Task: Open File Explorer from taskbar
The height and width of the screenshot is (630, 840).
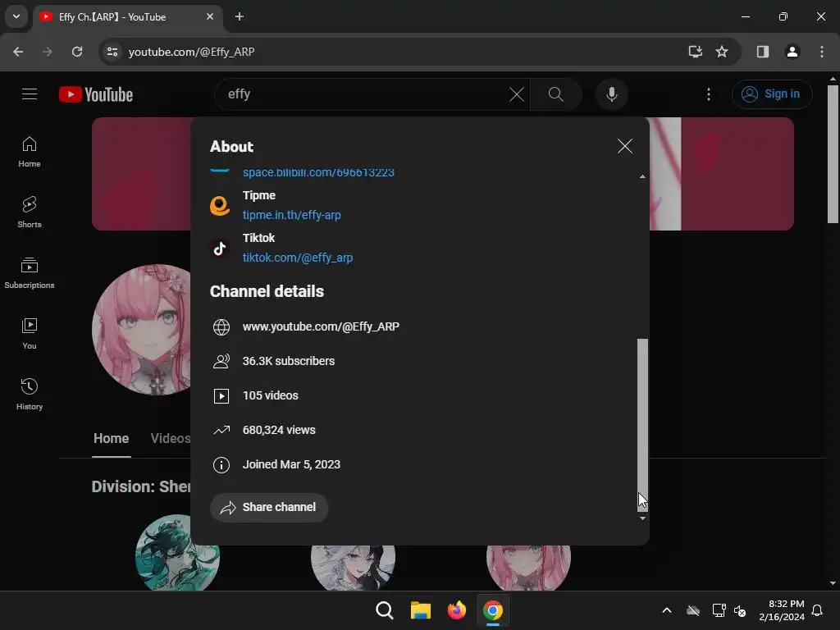Action: pyautogui.click(x=421, y=610)
